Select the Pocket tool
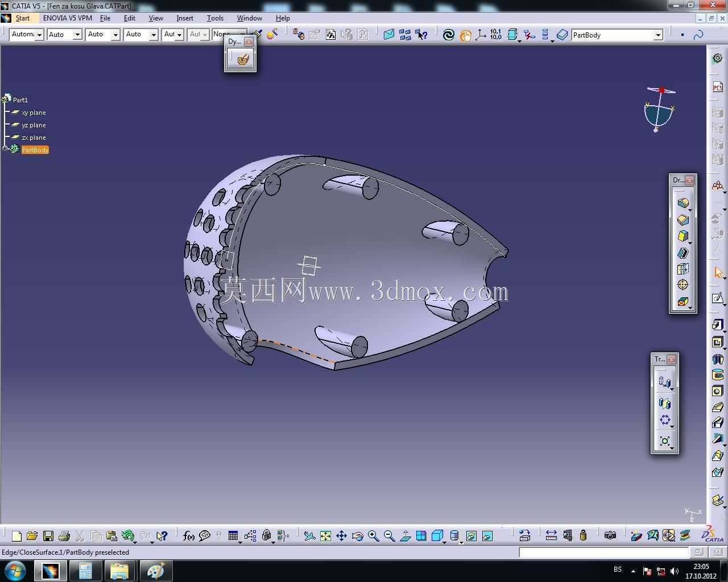 pos(718,342)
